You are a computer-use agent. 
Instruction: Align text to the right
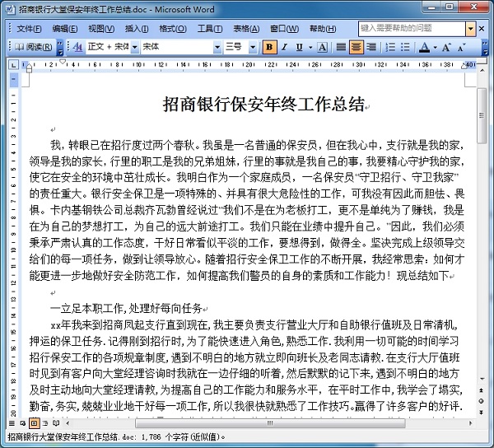(x=371, y=47)
